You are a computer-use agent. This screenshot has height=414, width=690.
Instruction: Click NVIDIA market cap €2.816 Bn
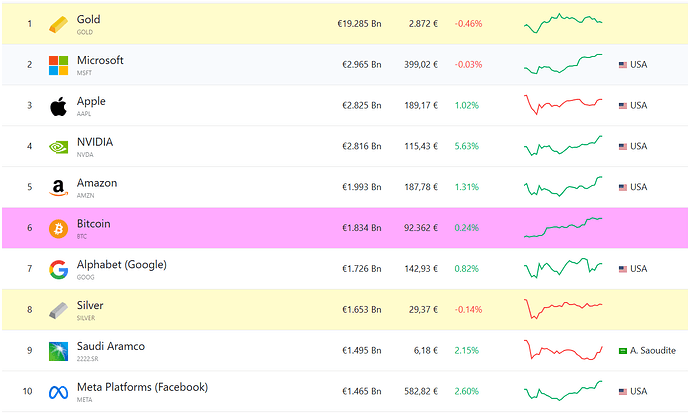362,147
